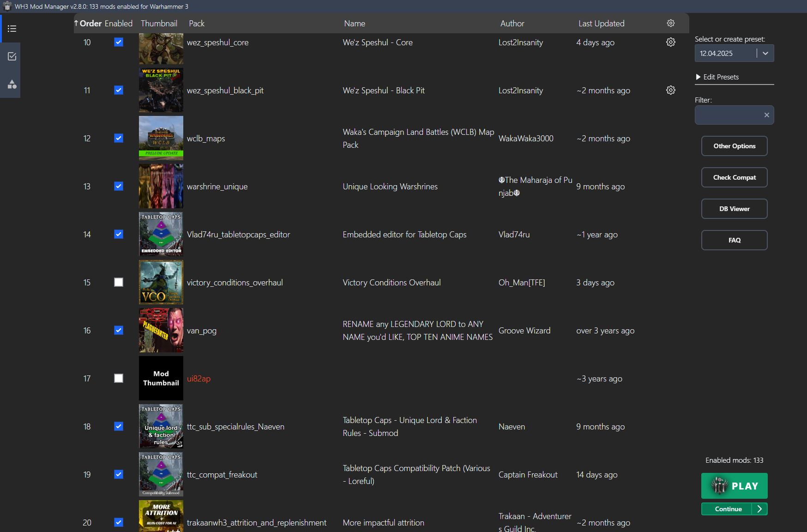Image resolution: width=807 pixels, height=532 pixels.
Task: Enable the ui82ap mod checkbox
Action: click(x=119, y=378)
